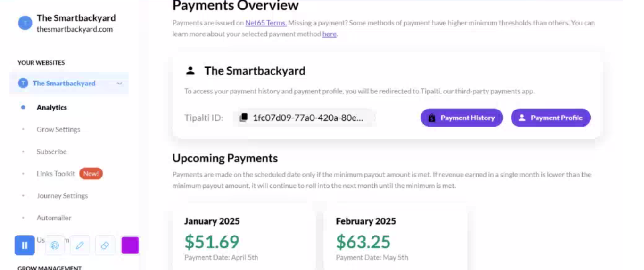This screenshot has width=644, height=270.
Task: Open Analytics in the sidebar
Action: coord(52,108)
